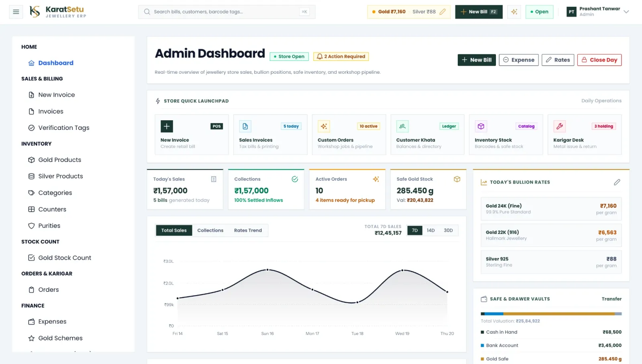Open the New Invoice plus icon card

pyautogui.click(x=167, y=126)
